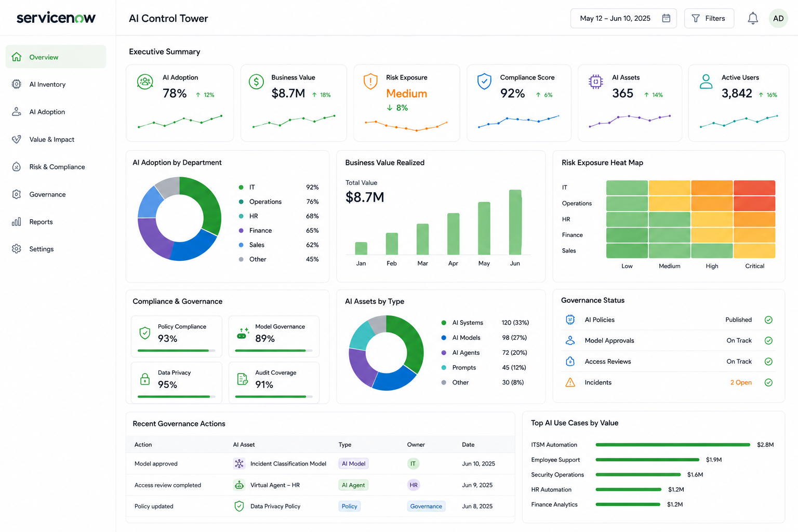Click the Prompts 45 (12%) value
This screenshot has height=532, width=798.
coord(514,367)
